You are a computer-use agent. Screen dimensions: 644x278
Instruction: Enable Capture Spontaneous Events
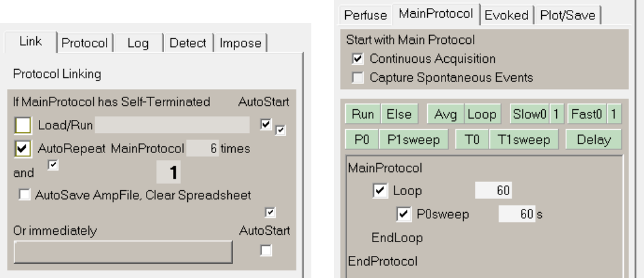pos(358,77)
